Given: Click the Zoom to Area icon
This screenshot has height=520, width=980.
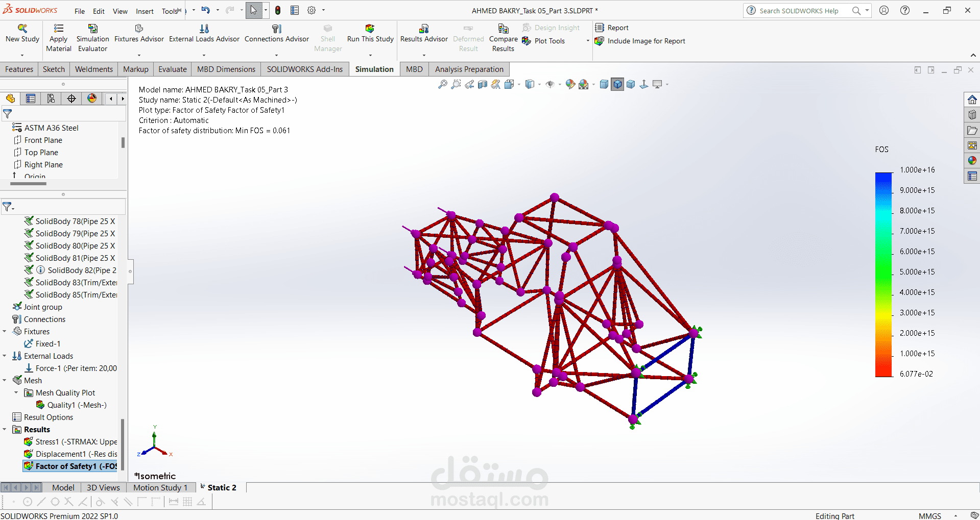Looking at the screenshot, I should pyautogui.click(x=456, y=84).
